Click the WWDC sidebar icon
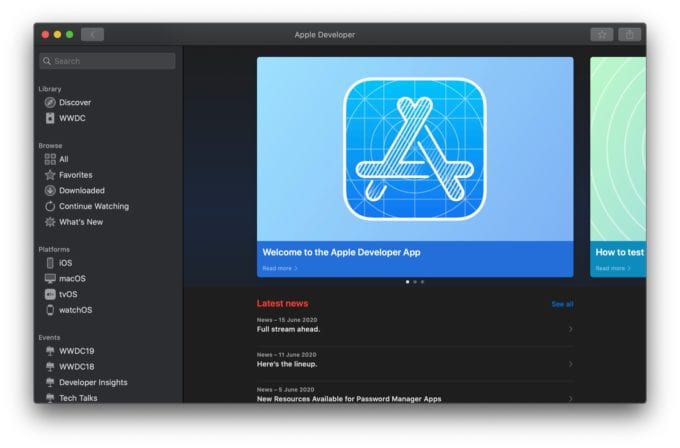Viewport: 680px width, 448px height. 50,118
